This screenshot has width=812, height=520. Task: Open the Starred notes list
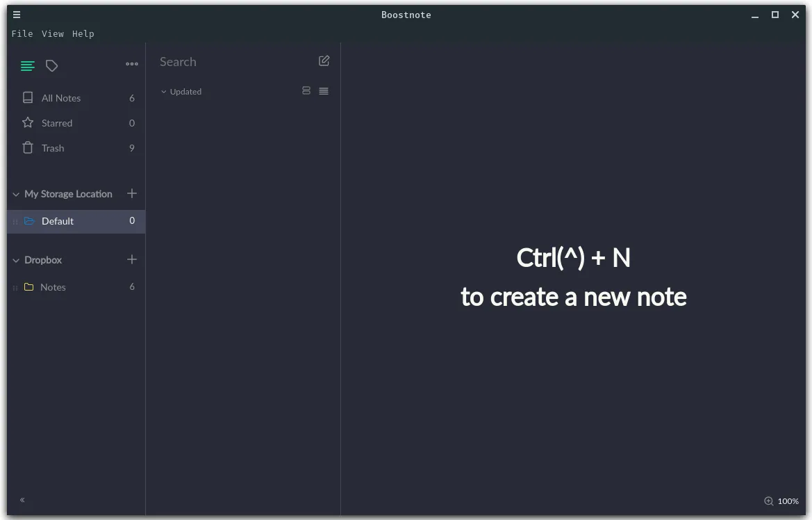click(76, 123)
